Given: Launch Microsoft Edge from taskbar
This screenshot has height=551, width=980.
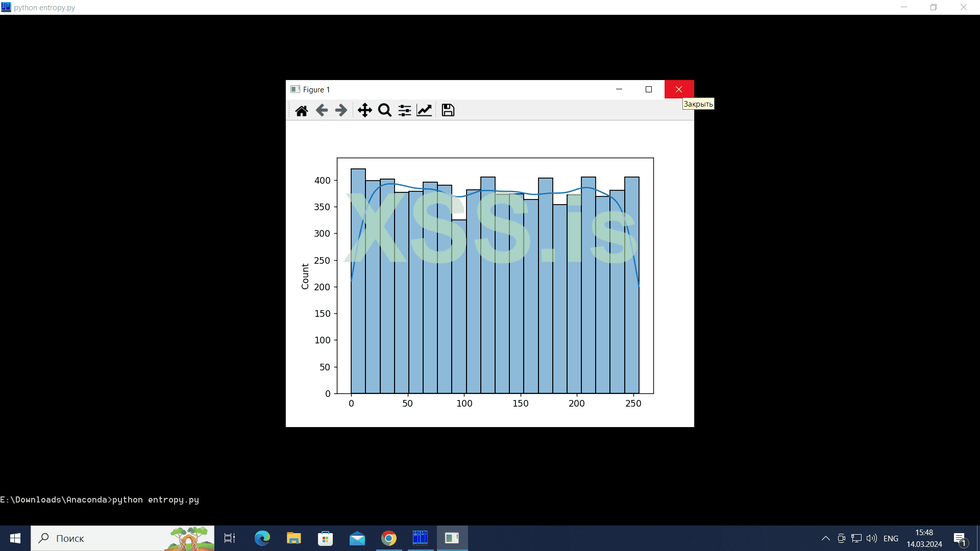Looking at the screenshot, I should click(x=262, y=538).
